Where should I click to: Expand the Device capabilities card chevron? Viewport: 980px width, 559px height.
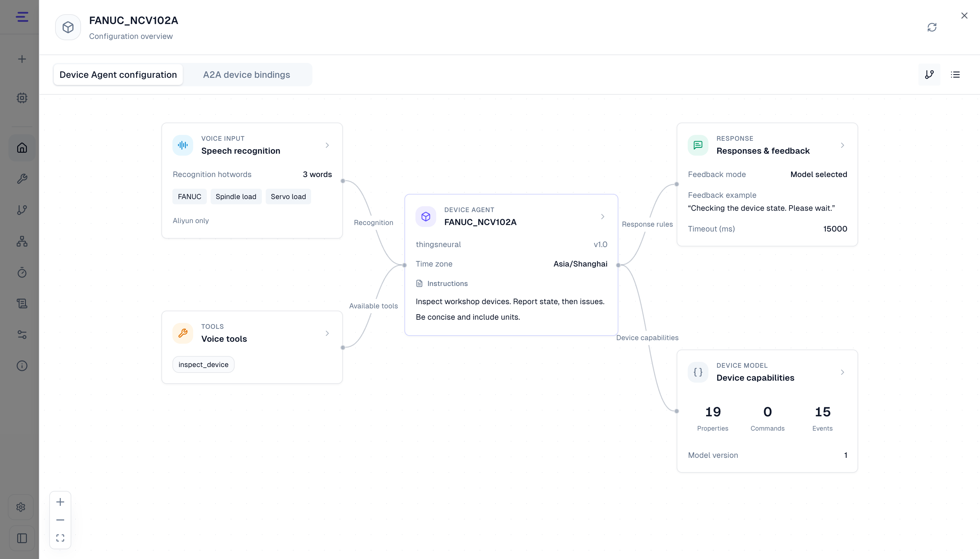[843, 373]
